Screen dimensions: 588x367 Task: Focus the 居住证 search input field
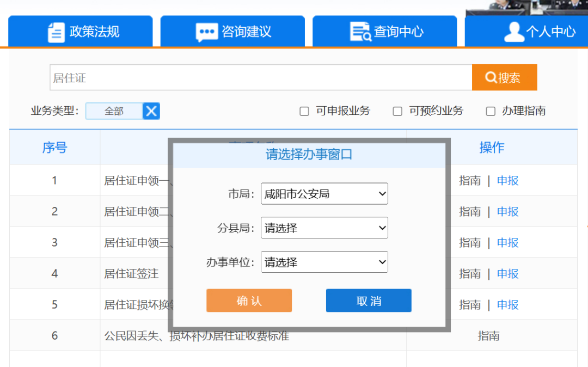(x=261, y=78)
